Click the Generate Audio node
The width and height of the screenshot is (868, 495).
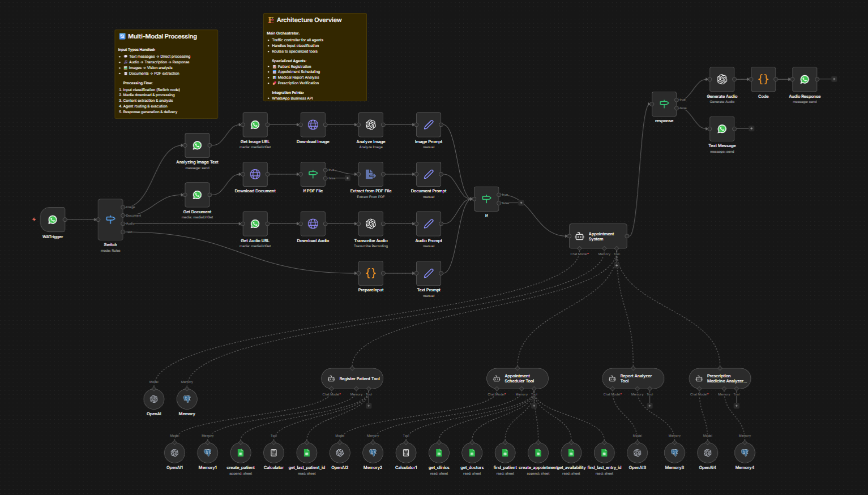pos(722,80)
